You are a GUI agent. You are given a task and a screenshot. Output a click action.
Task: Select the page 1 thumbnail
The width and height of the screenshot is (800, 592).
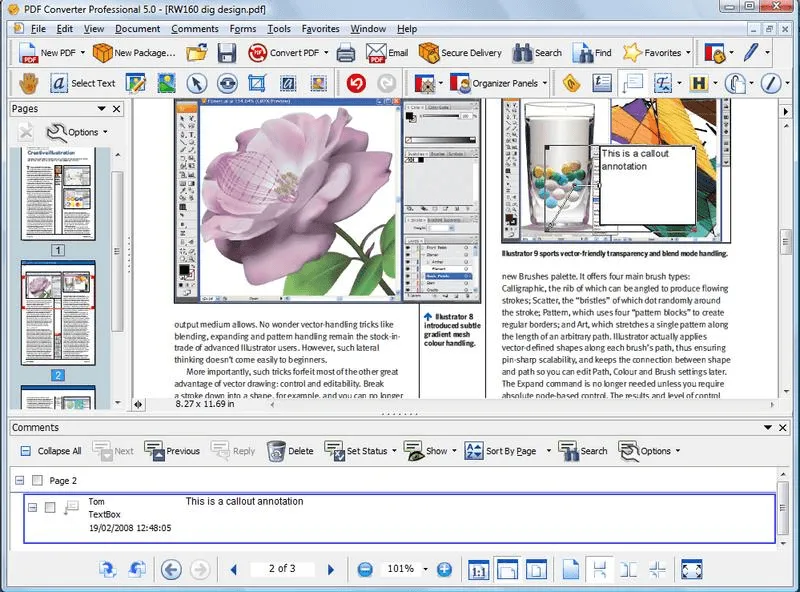tap(58, 193)
